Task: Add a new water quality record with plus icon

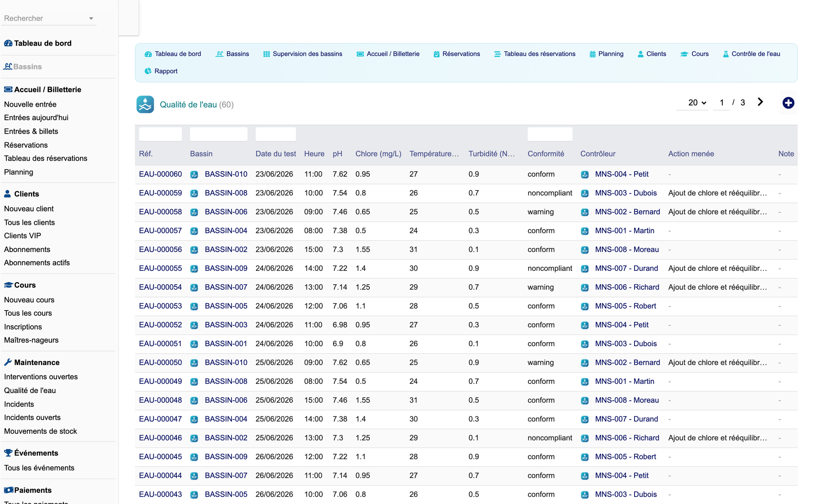Action: 788,103
